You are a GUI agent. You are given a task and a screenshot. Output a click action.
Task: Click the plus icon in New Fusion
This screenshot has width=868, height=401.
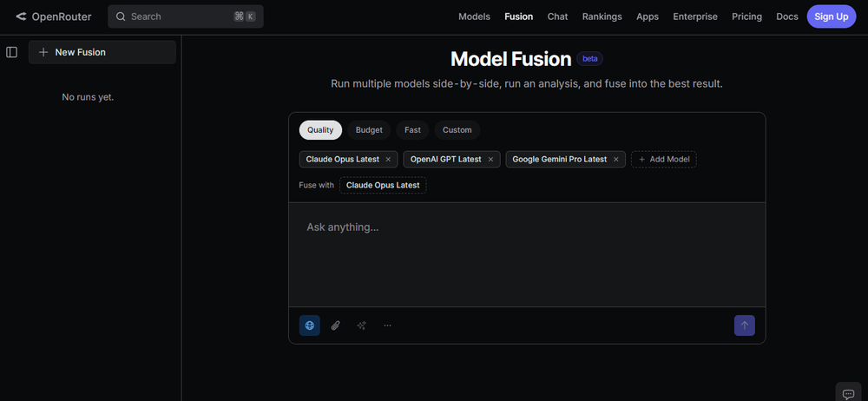coord(43,52)
